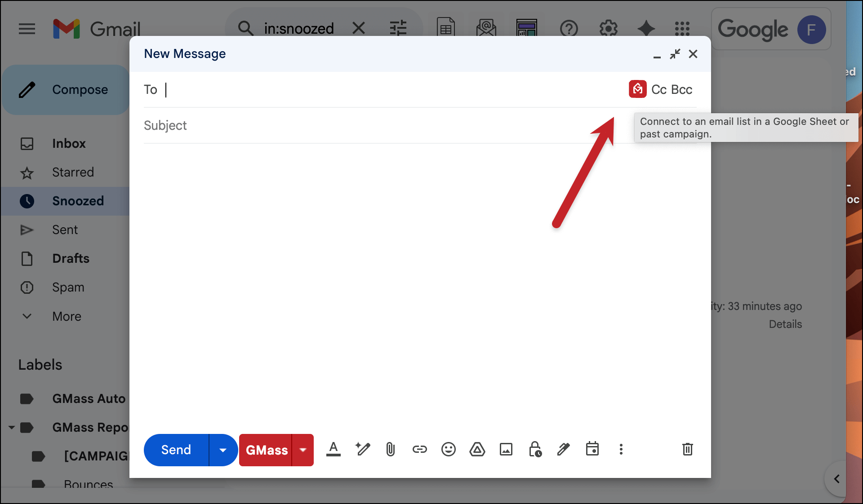Close the New Message window
The image size is (863, 504).
pos(693,54)
